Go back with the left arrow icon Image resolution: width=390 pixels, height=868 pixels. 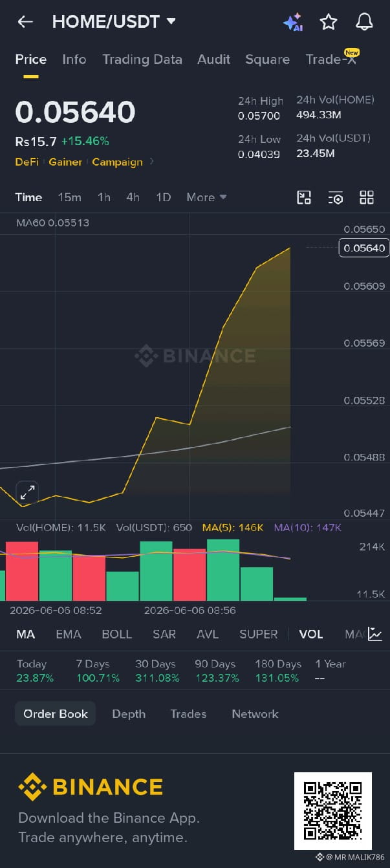coord(25,22)
